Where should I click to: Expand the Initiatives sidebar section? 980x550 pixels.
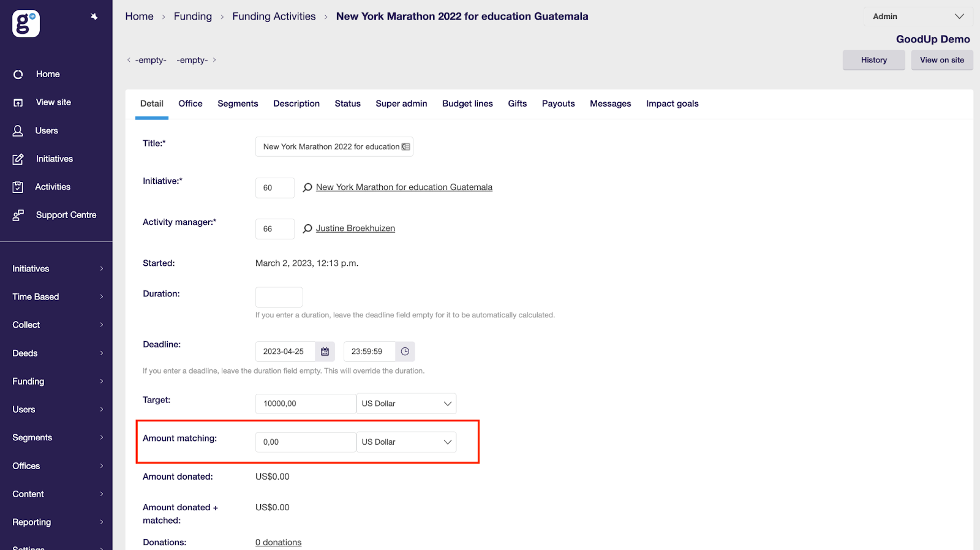point(58,269)
